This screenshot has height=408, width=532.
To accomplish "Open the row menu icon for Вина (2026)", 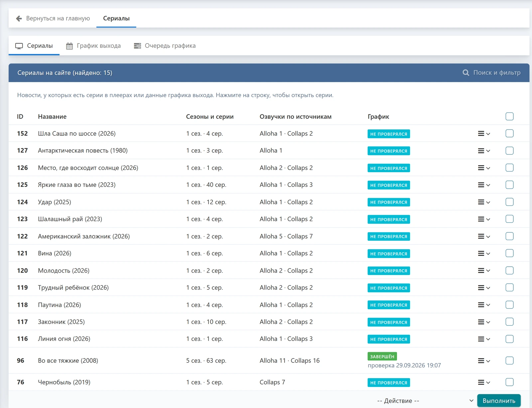I will [x=484, y=253].
